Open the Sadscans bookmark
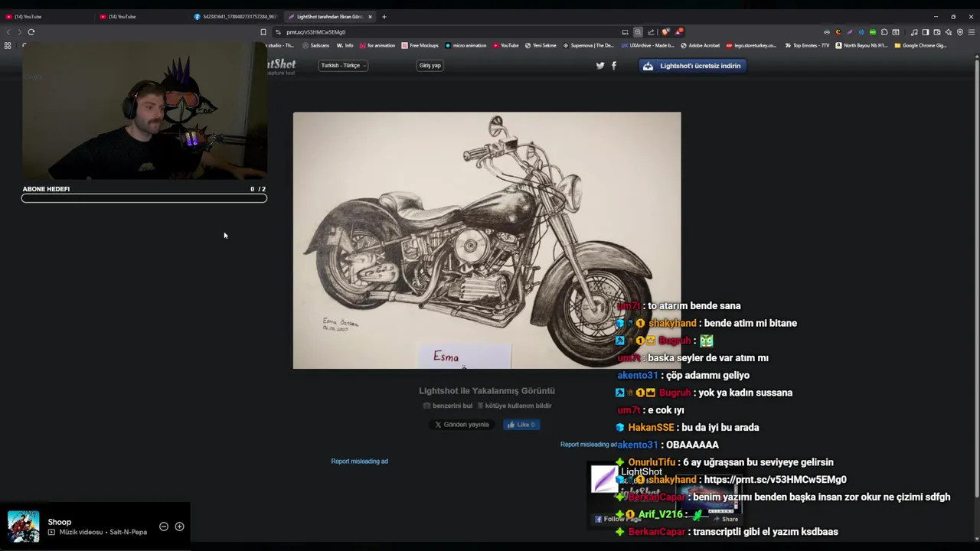 (x=315, y=46)
